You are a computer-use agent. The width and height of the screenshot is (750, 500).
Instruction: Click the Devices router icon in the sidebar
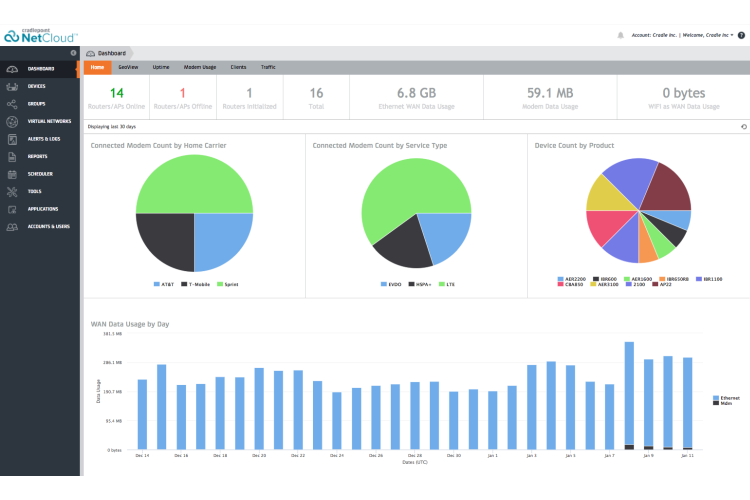[12, 87]
